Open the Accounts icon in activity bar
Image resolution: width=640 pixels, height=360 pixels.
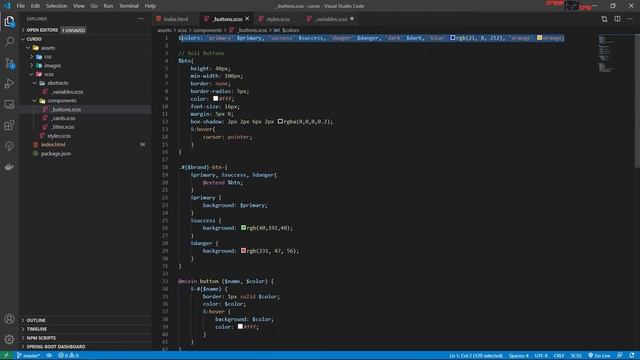(x=9, y=319)
